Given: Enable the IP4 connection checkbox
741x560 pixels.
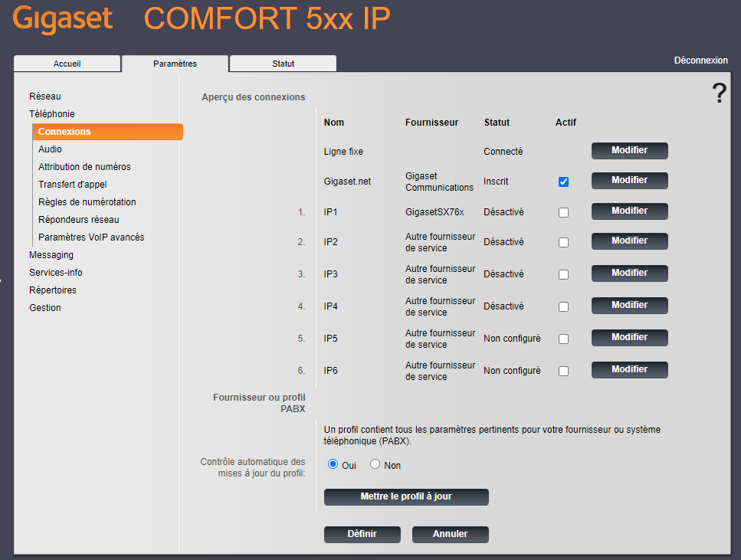Looking at the screenshot, I should [563, 306].
